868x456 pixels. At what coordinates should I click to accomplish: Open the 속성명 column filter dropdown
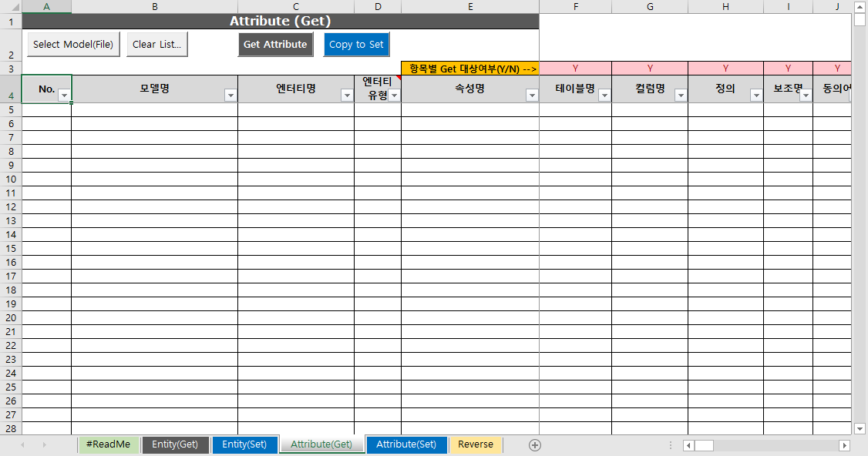[532, 94]
